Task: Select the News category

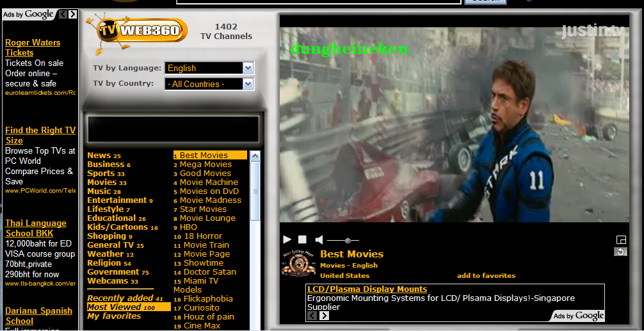Action: tap(104, 156)
